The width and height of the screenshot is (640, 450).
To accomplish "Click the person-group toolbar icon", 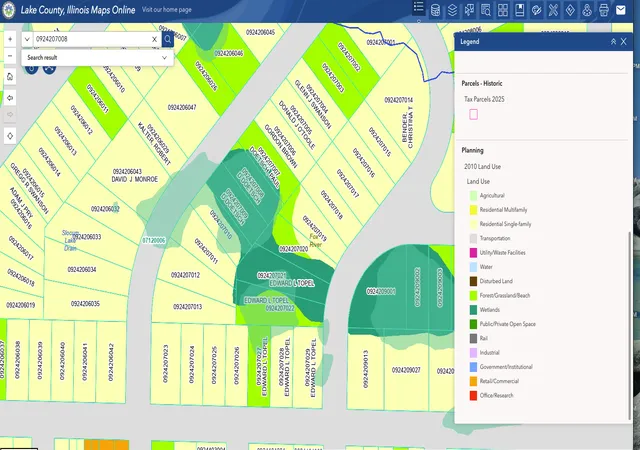I will point(587,10).
